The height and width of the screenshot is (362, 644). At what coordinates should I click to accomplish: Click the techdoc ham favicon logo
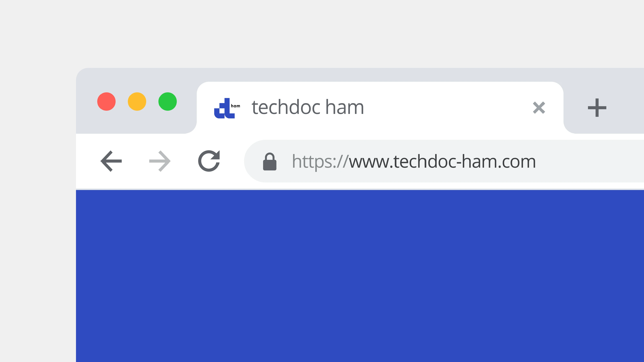227,108
